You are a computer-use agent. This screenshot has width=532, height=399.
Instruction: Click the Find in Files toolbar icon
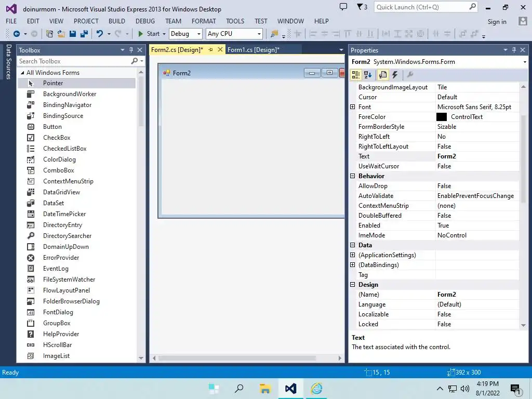274,34
